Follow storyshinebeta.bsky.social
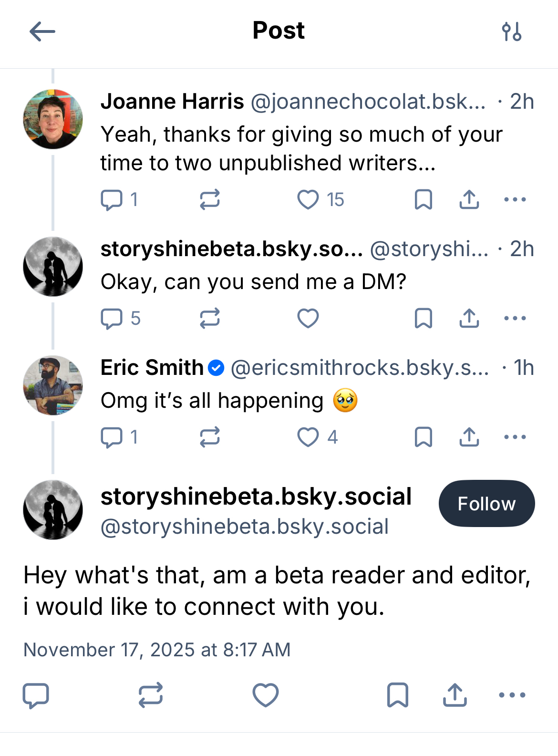The height and width of the screenshot is (756, 558). tap(486, 504)
